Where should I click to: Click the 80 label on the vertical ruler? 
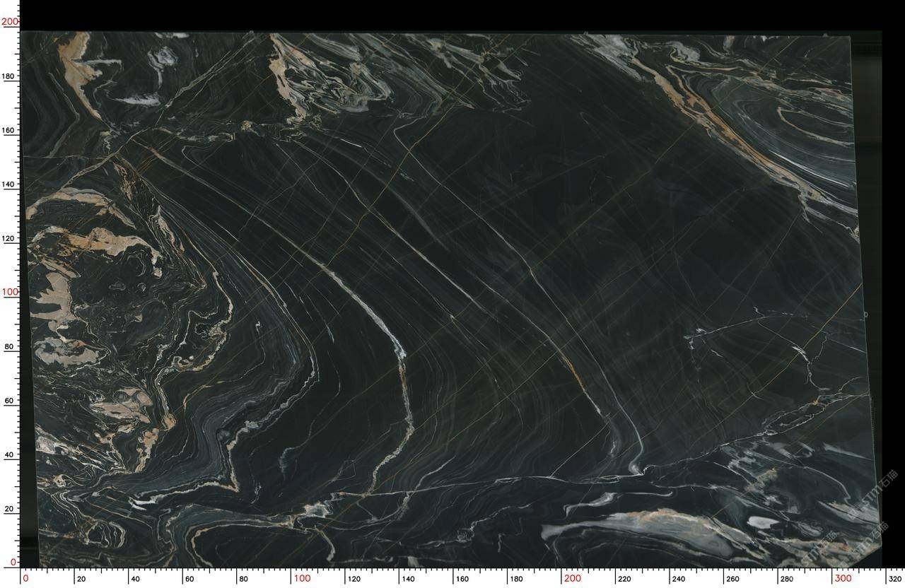[x=10, y=346]
